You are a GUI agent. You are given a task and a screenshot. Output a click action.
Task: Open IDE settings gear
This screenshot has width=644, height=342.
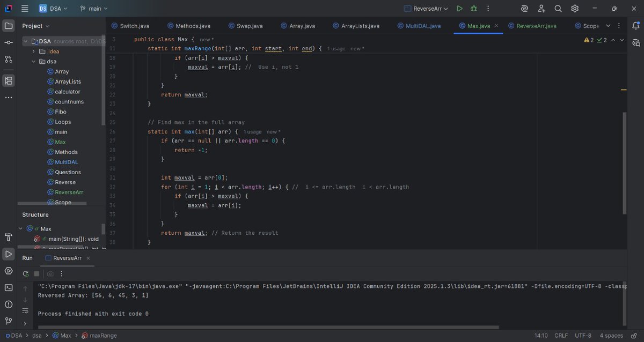point(575,9)
